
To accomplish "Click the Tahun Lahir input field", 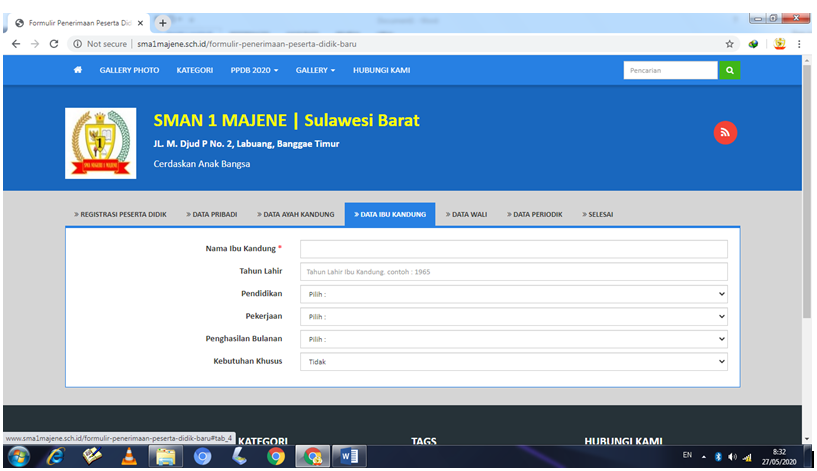I will click(x=513, y=272).
